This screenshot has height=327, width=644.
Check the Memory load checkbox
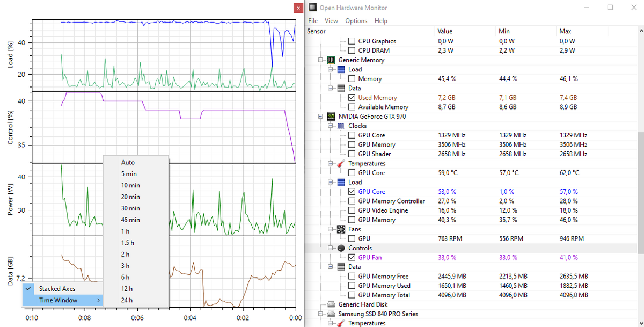(352, 79)
